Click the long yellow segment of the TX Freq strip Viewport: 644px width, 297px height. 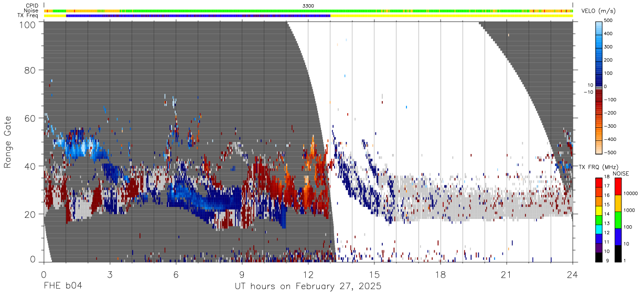point(451,16)
